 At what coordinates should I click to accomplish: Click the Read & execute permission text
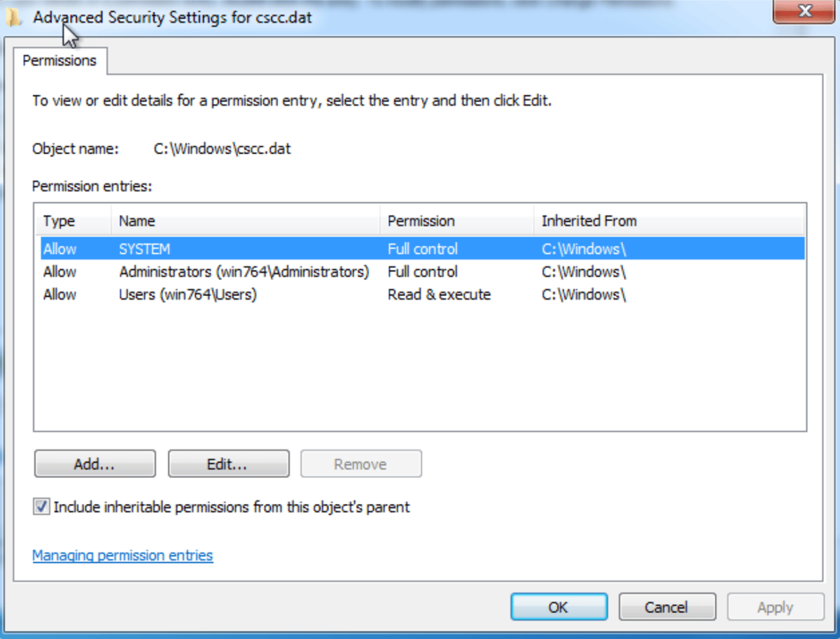click(x=439, y=294)
